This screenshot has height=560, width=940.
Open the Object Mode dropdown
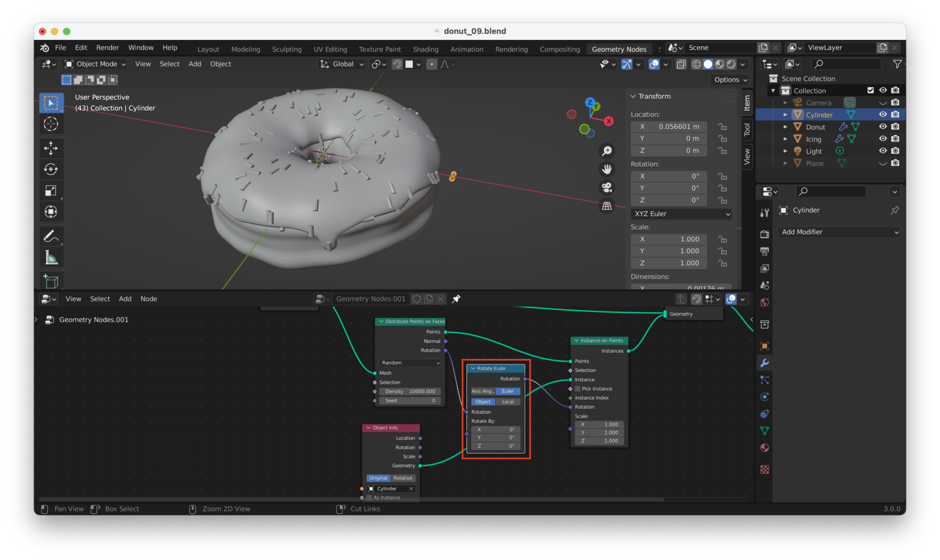point(96,64)
